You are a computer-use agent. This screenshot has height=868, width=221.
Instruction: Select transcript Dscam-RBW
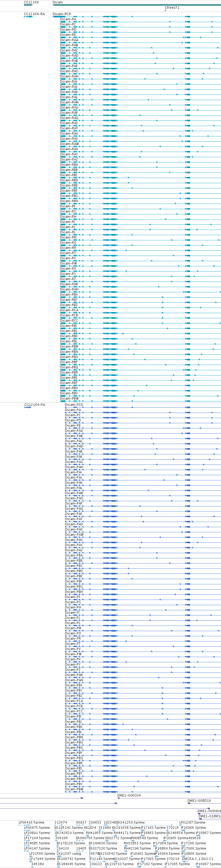(69, 399)
